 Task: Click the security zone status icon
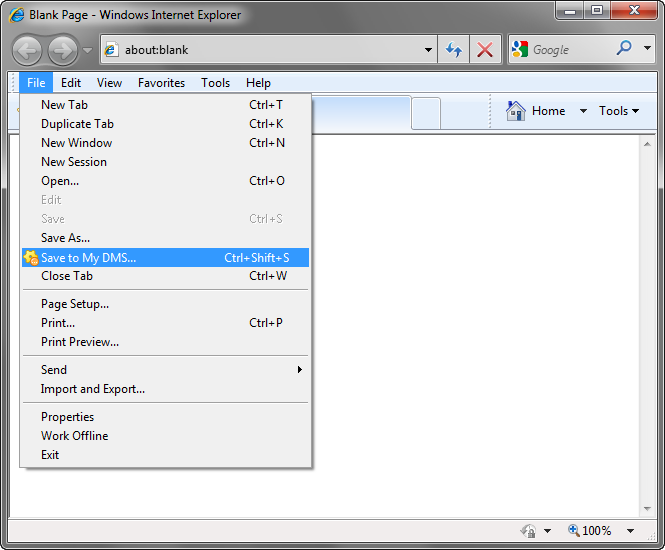(528, 530)
